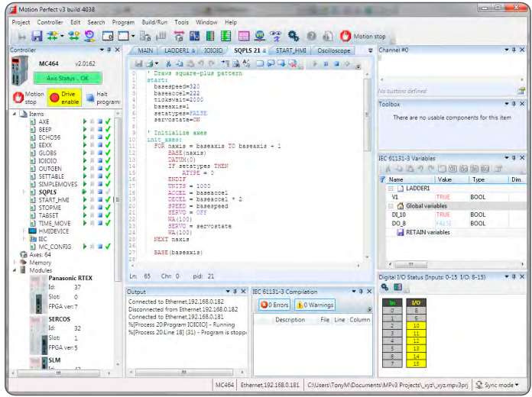This screenshot has width=532, height=397.
Task: Click the Output panel horizontal scrollbar
Action: tap(184, 373)
